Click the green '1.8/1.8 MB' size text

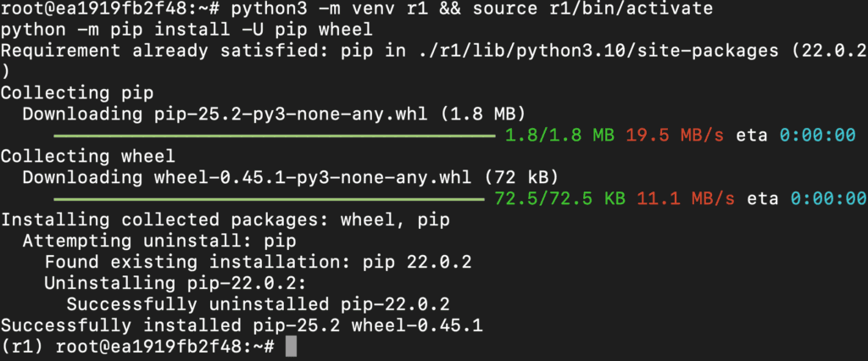(x=559, y=136)
